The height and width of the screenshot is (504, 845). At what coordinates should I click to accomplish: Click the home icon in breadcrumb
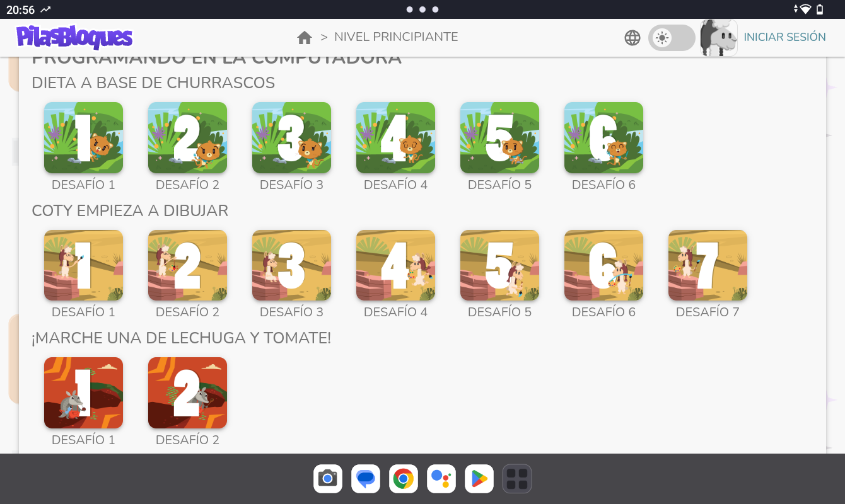coord(305,37)
